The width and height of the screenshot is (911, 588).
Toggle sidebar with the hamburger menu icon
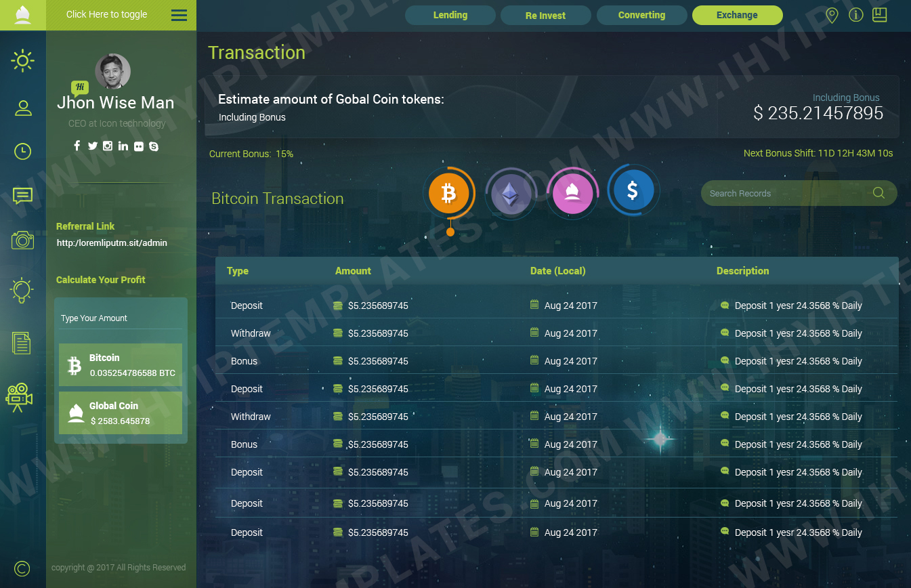(x=179, y=15)
